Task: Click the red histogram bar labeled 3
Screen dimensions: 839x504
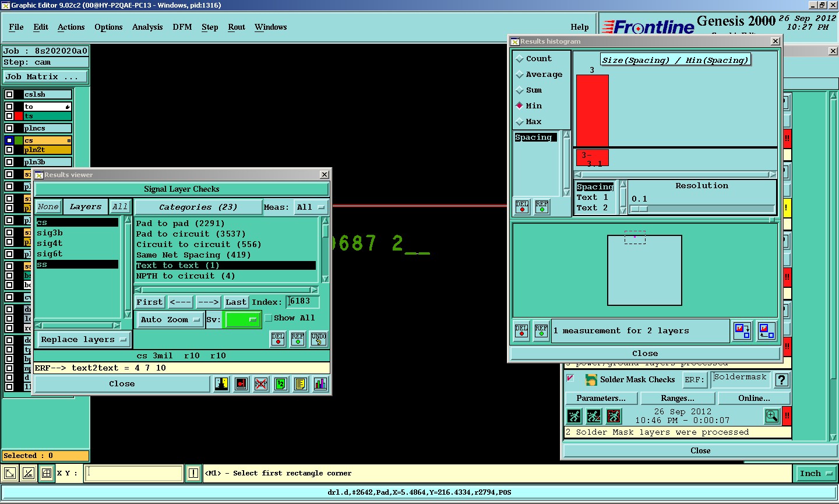Action: [x=593, y=111]
